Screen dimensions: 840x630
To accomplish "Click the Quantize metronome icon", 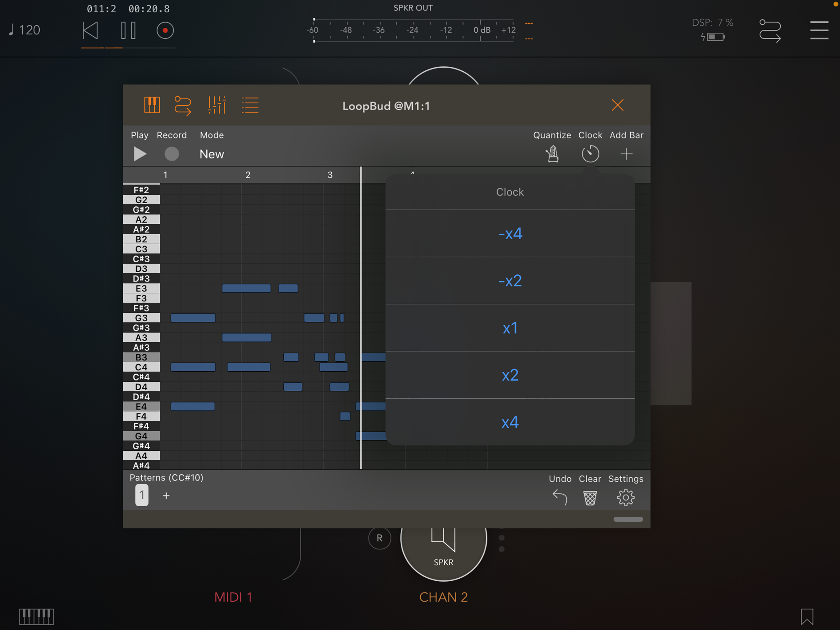I will click(553, 154).
